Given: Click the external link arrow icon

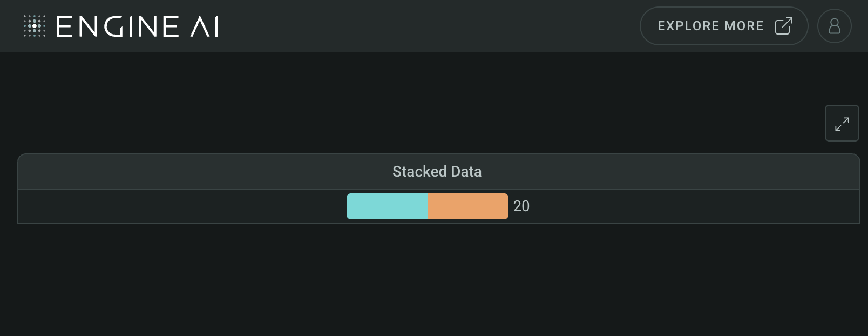Looking at the screenshot, I should (783, 26).
